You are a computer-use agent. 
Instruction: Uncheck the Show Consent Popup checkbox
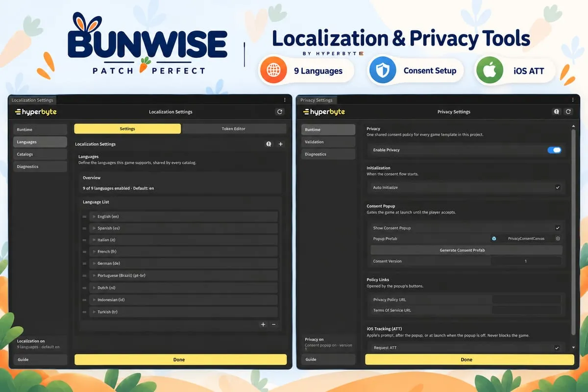558,228
